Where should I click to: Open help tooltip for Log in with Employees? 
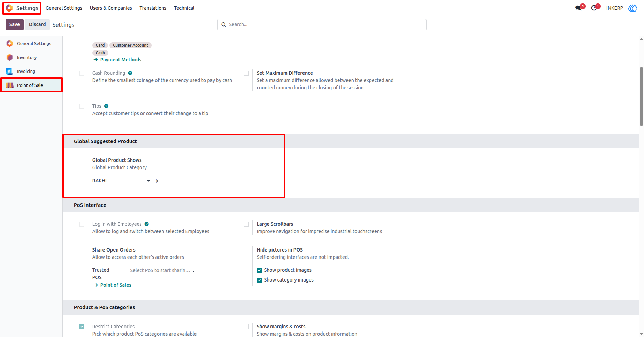coord(147,224)
